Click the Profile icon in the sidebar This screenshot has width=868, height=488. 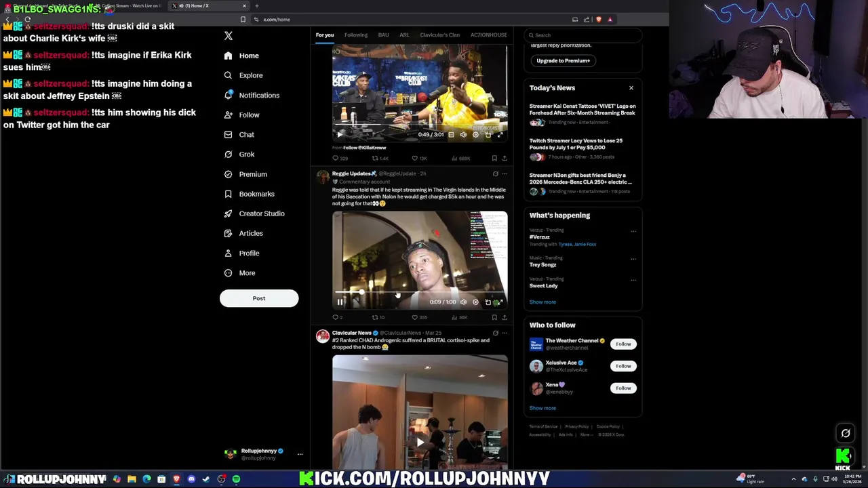228,253
